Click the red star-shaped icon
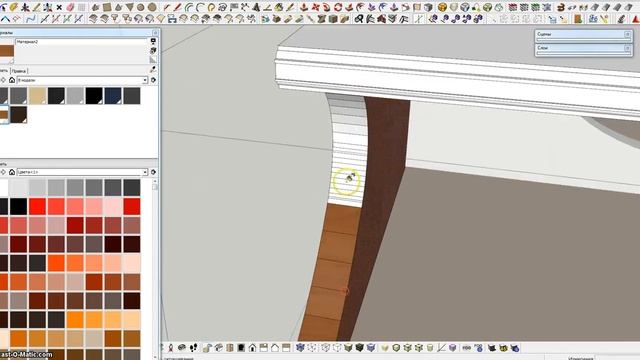 316,7
